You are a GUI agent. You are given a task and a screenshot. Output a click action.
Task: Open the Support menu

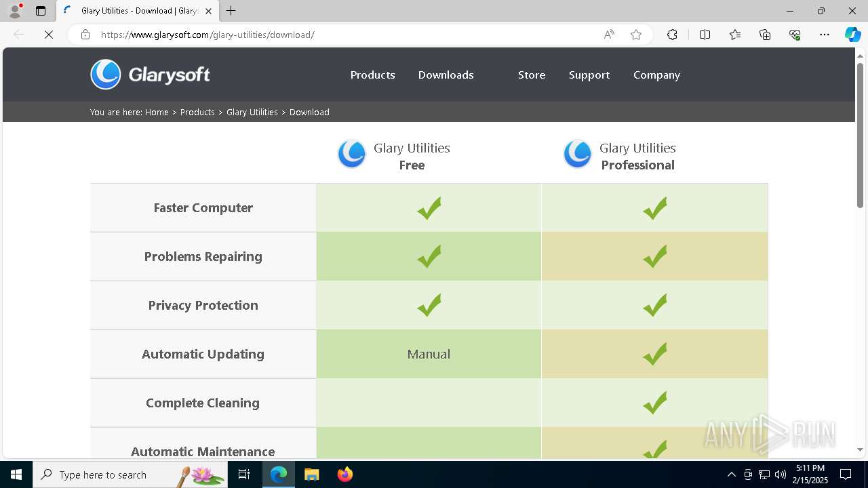[x=589, y=75]
